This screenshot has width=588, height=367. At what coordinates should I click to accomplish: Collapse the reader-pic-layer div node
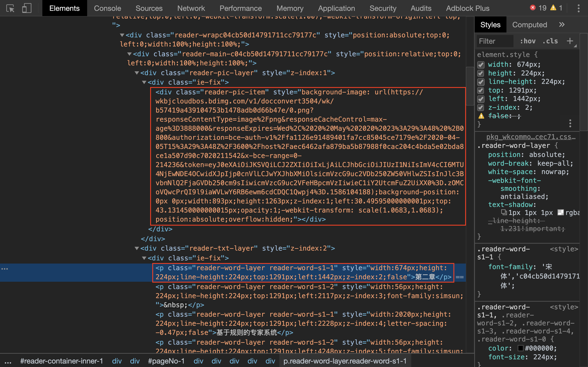[137, 73]
